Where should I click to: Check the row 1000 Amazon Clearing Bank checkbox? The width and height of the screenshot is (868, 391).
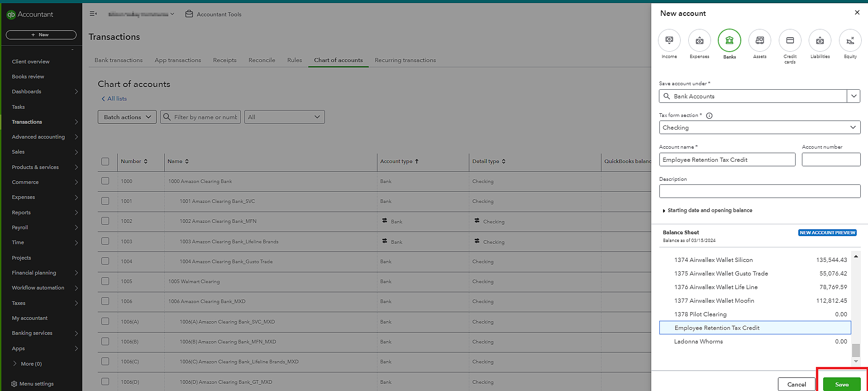[x=105, y=181]
